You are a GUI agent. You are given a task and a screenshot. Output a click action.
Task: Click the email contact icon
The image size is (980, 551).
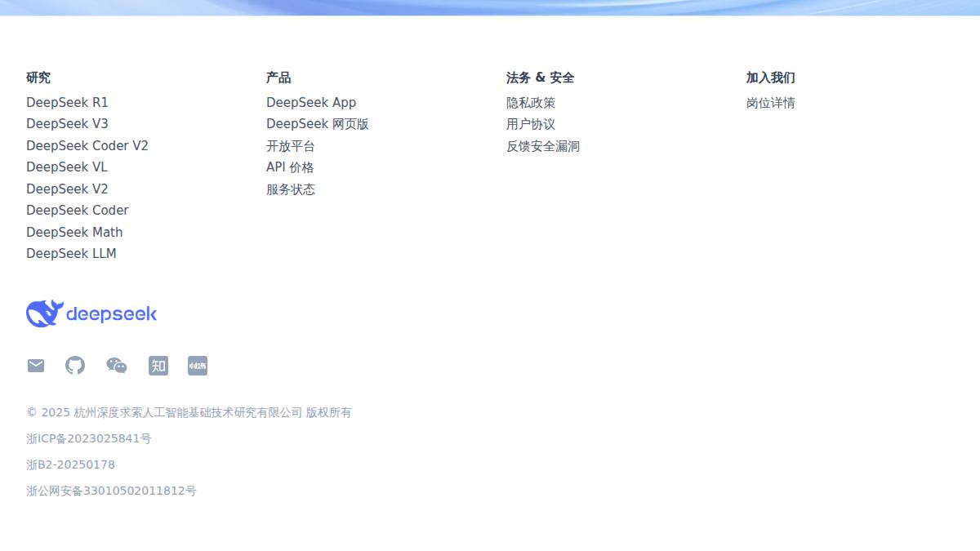[35, 366]
